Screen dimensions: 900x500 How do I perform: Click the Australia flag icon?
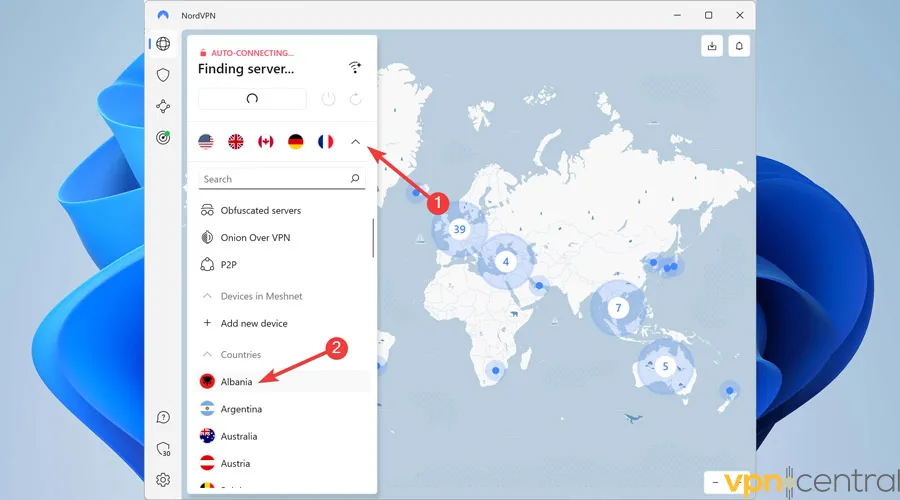tap(207, 436)
